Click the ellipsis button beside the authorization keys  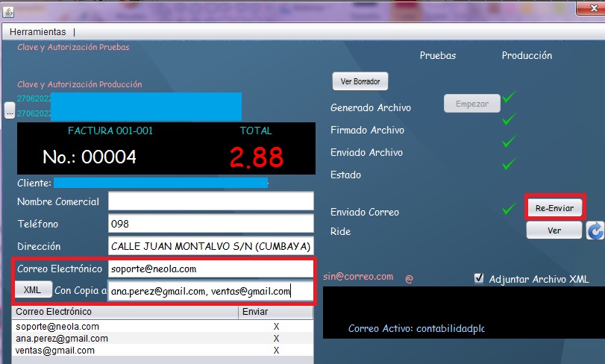click(x=9, y=111)
